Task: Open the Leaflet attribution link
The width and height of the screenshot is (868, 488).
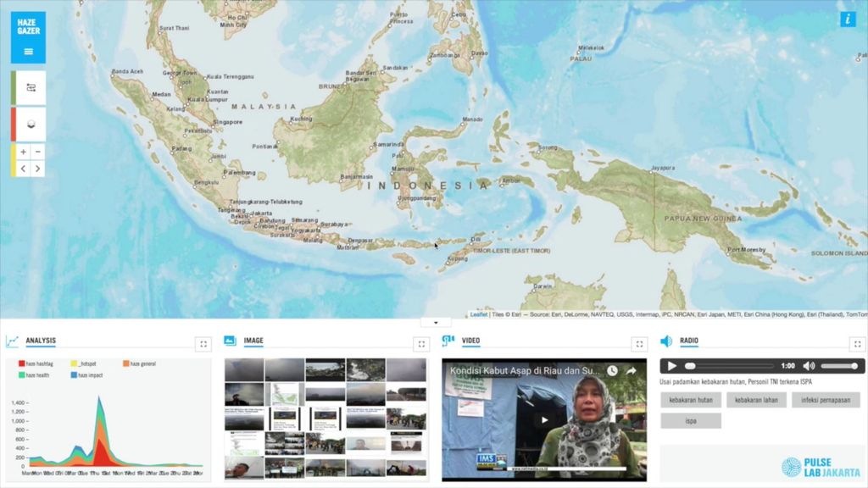Action: (x=479, y=314)
